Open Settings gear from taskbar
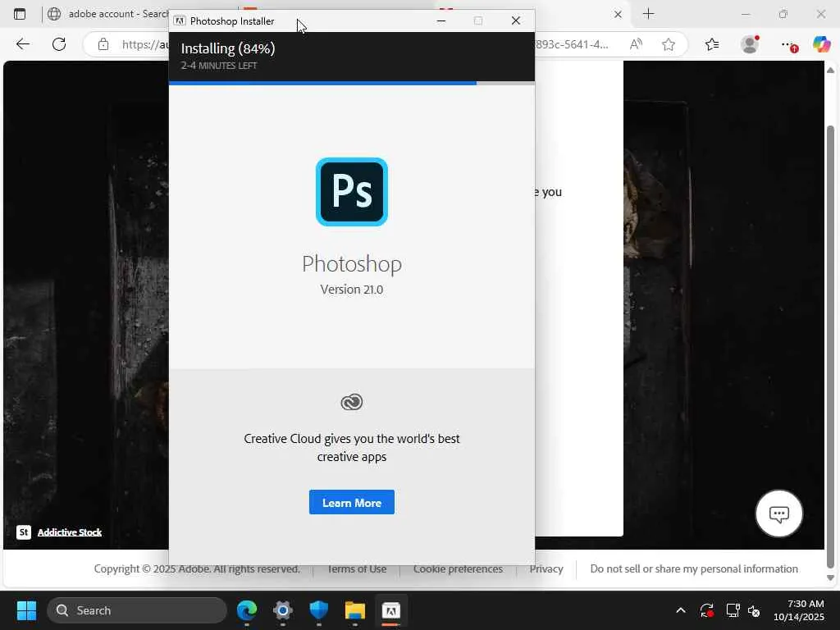 [283, 610]
